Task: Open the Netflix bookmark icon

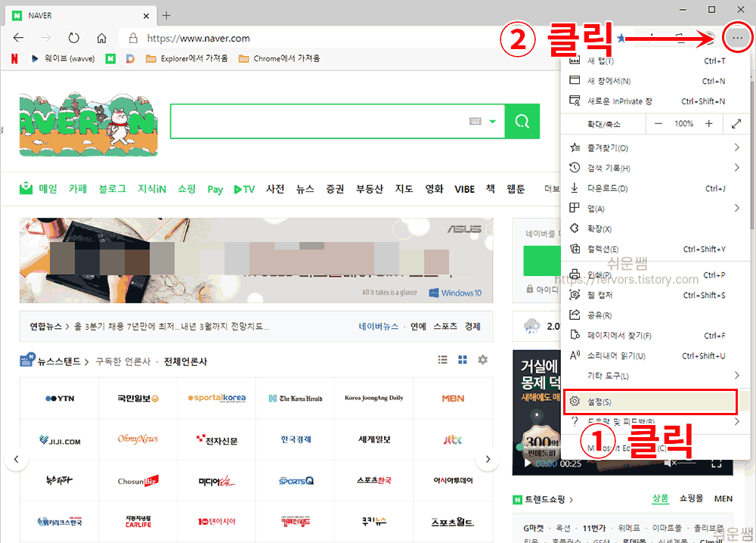Action: pyautogui.click(x=14, y=58)
